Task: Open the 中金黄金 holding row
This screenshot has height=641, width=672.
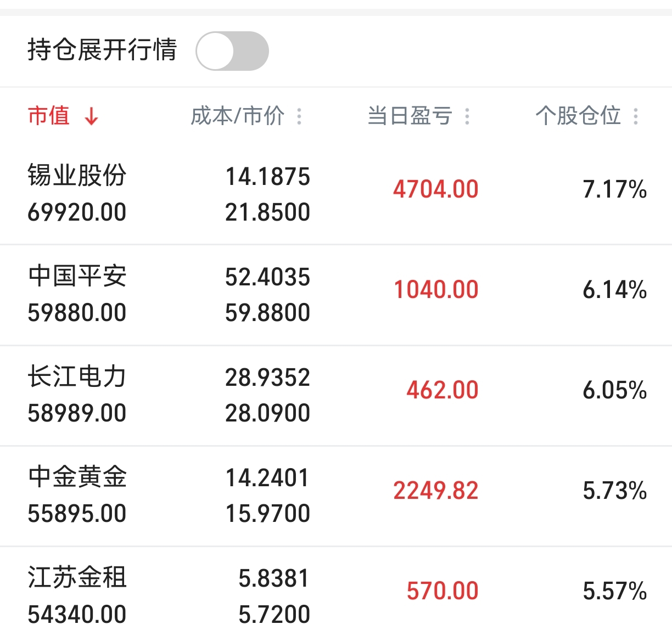Action: coord(336,496)
